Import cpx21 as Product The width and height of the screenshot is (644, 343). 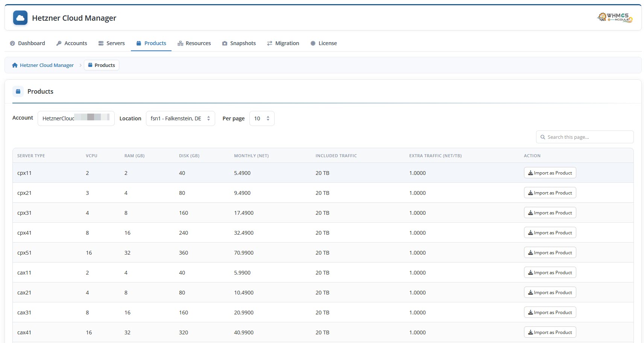(550, 193)
